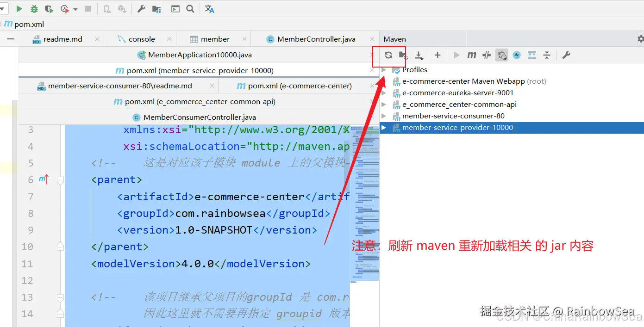Open pom.xml (e-commerce-center) tab
644x327 pixels.
coord(300,86)
